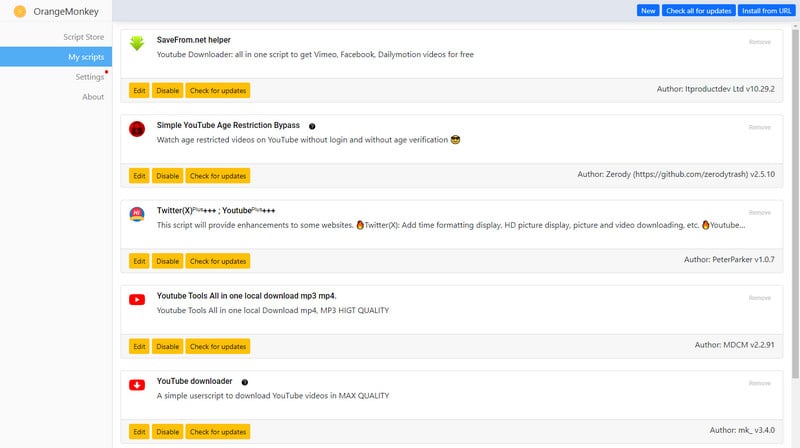The height and width of the screenshot is (448, 800).
Task: Click the OrangeMonkey title text
Action: [x=66, y=11]
